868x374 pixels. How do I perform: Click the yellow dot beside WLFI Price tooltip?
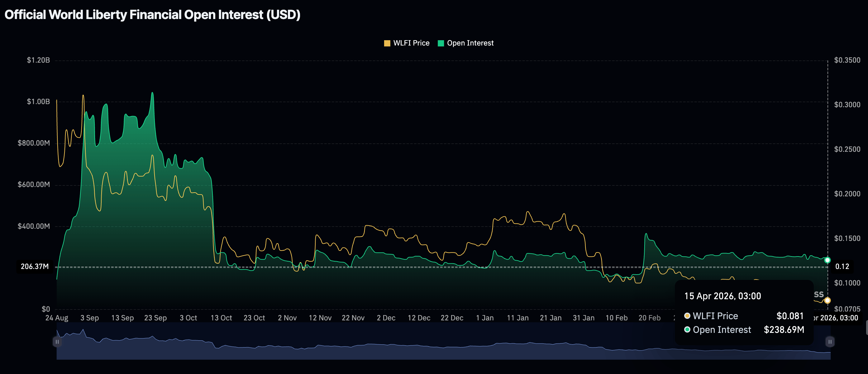[x=687, y=316]
